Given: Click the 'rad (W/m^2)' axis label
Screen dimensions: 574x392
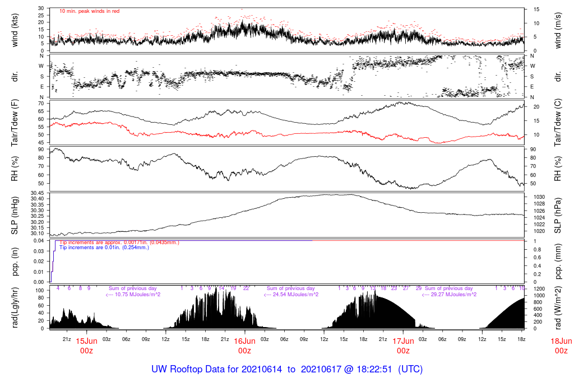Looking at the screenshot, I should click(558, 307).
